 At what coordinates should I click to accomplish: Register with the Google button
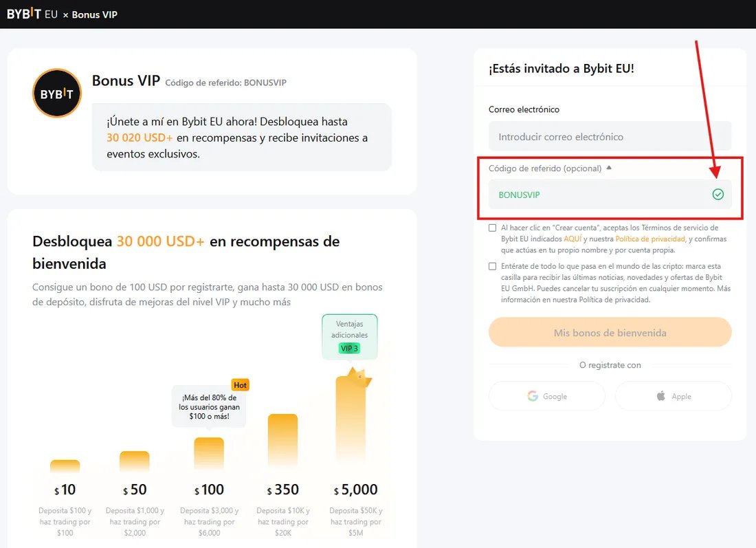coord(547,396)
